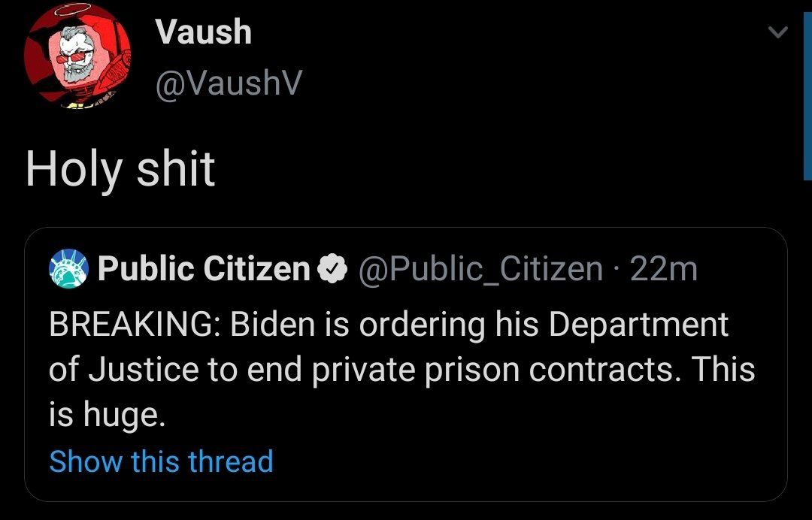Click the blue scrollbar on right edge
The height and width of the screenshot is (520, 812).
click(807, 90)
